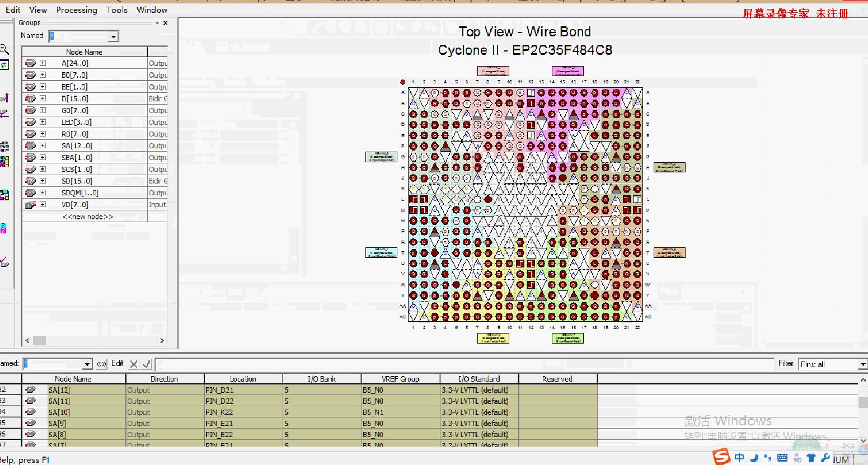Click the pink and cyan question-mark toolbar icon
This screenshot has height=465, width=868.
click(x=4, y=228)
